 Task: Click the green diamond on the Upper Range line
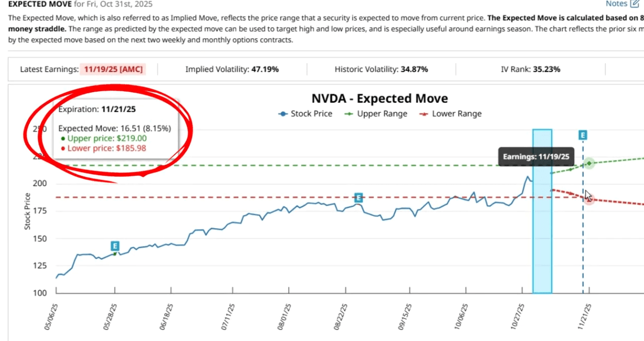[x=590, y=163]
